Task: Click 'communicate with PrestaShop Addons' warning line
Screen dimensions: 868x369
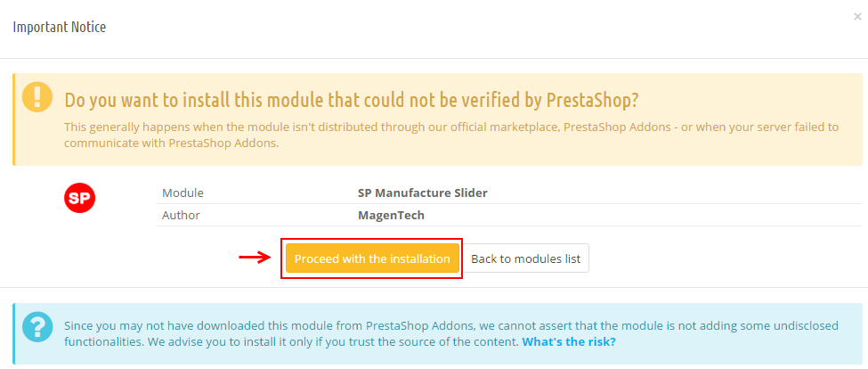Action: click(x=172, y=143)
